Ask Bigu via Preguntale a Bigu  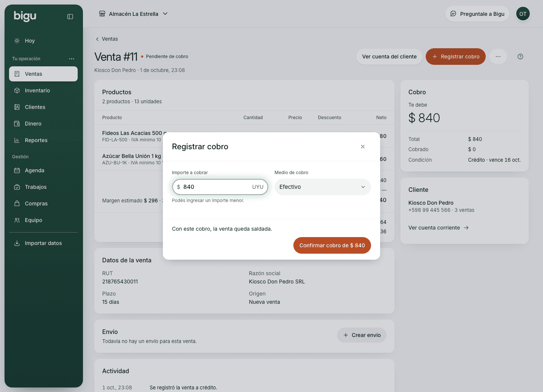tap(477, 14)
